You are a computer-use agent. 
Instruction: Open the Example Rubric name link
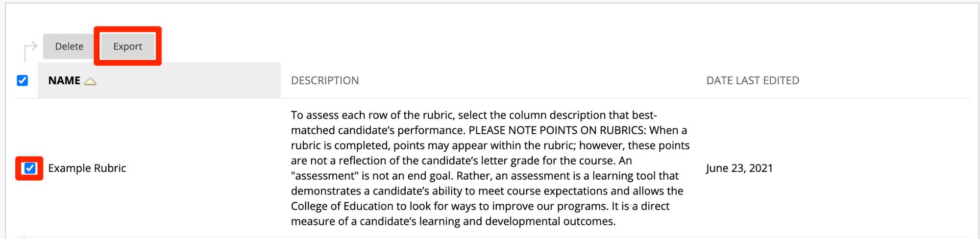87,168
